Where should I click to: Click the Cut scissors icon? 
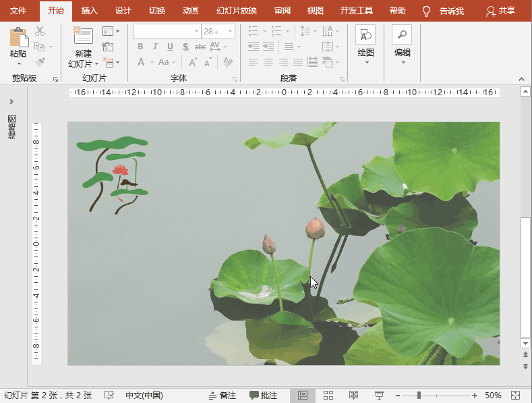40,31
